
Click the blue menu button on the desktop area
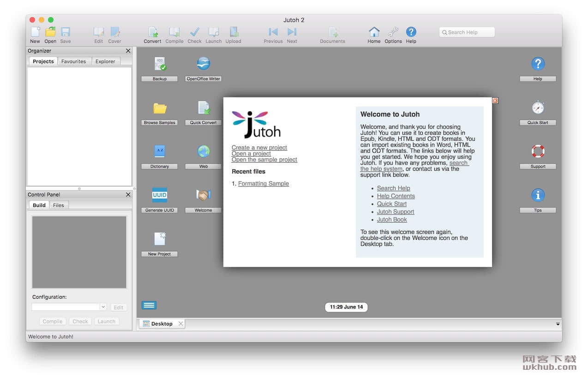click(x=149, y=305)
